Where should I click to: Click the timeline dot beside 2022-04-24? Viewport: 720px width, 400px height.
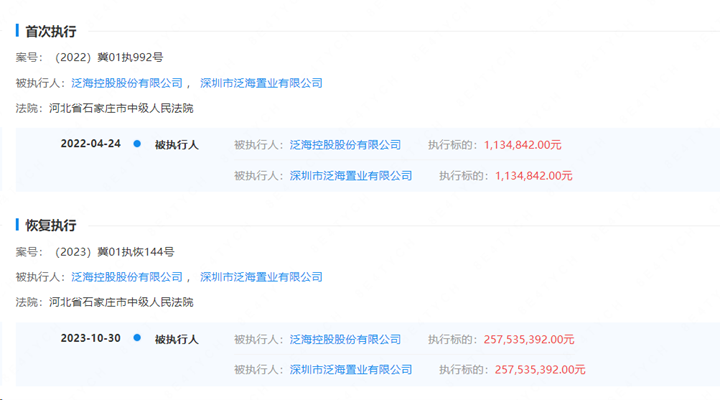[137, 144]
